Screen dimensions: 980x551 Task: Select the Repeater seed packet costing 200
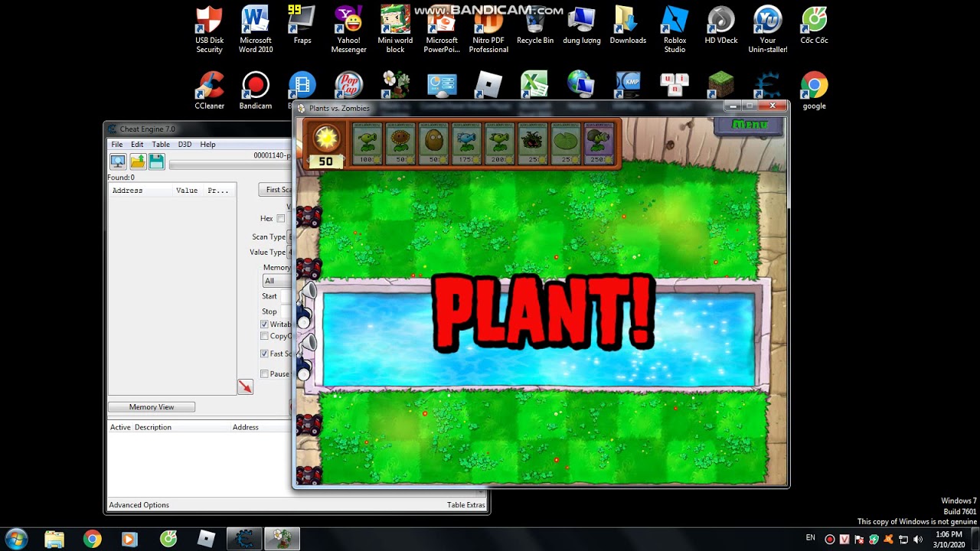tap(501, 143)
